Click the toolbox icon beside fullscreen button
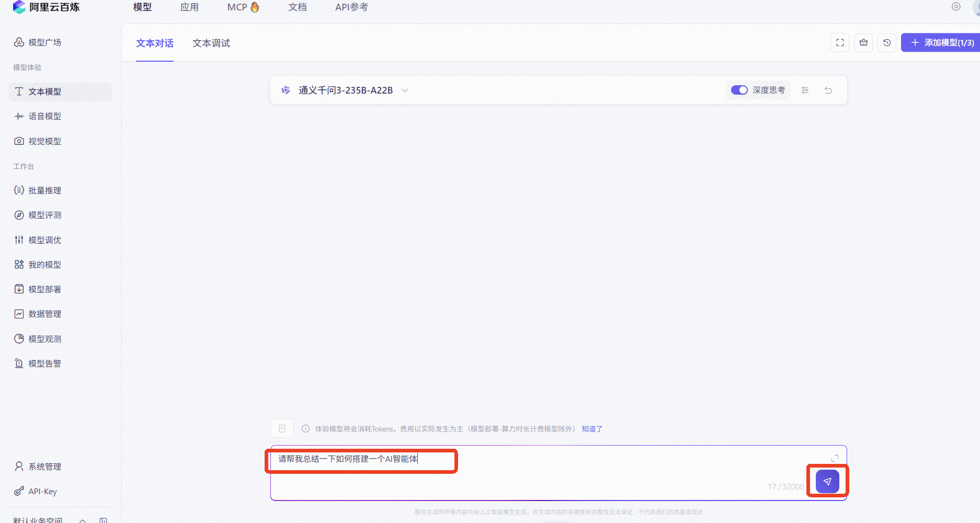Image resolution: width=980 pixels, height=523 pixels. [x=863, y=43]
